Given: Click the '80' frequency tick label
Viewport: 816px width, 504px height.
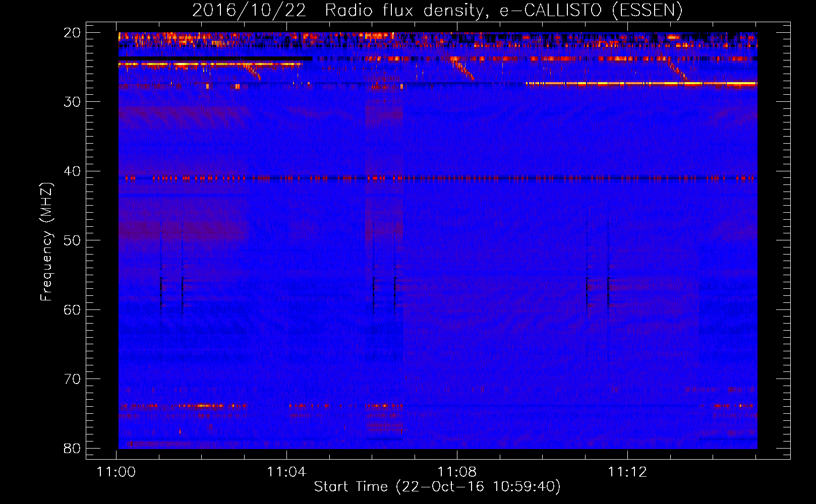Looking at the screenshot, I should click(x=72, y=448).
